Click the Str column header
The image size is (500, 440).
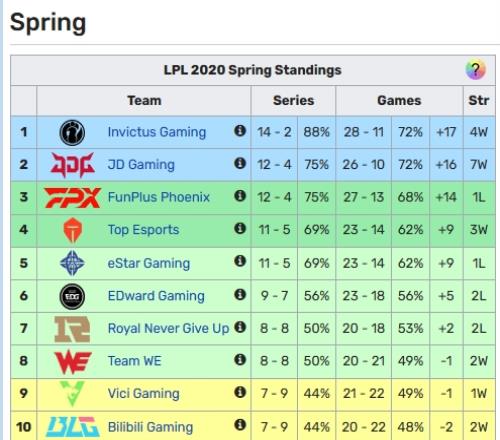(479, 100)
